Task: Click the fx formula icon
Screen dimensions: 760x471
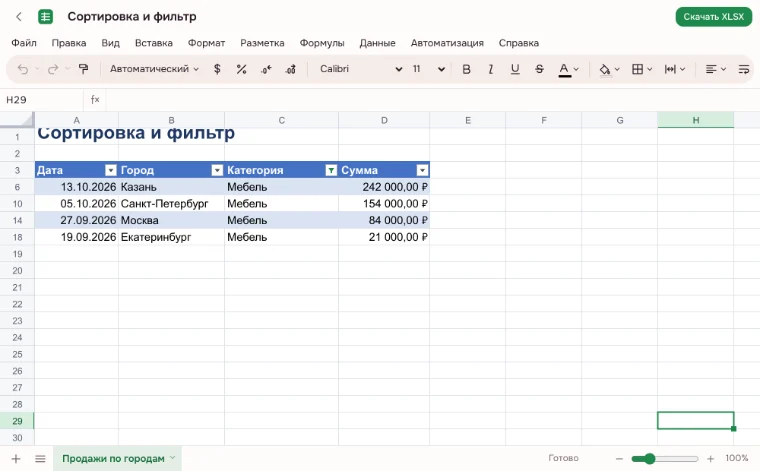Action: pos(95,99)
